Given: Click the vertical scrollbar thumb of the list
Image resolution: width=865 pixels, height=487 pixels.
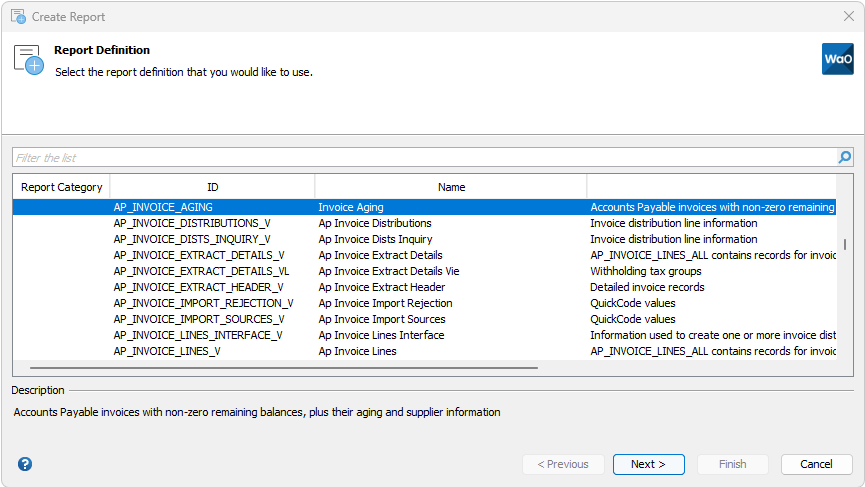Looking at the screenshot, I should click(x=845, y=244).
